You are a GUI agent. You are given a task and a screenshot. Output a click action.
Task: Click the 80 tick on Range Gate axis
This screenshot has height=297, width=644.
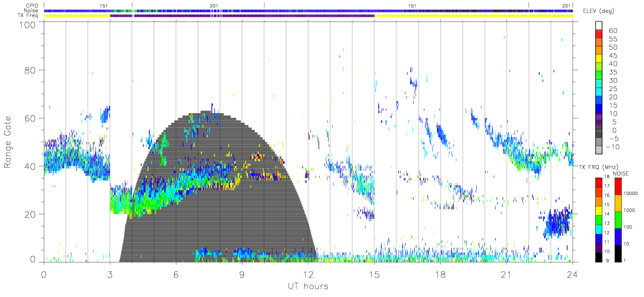point(29,70)
